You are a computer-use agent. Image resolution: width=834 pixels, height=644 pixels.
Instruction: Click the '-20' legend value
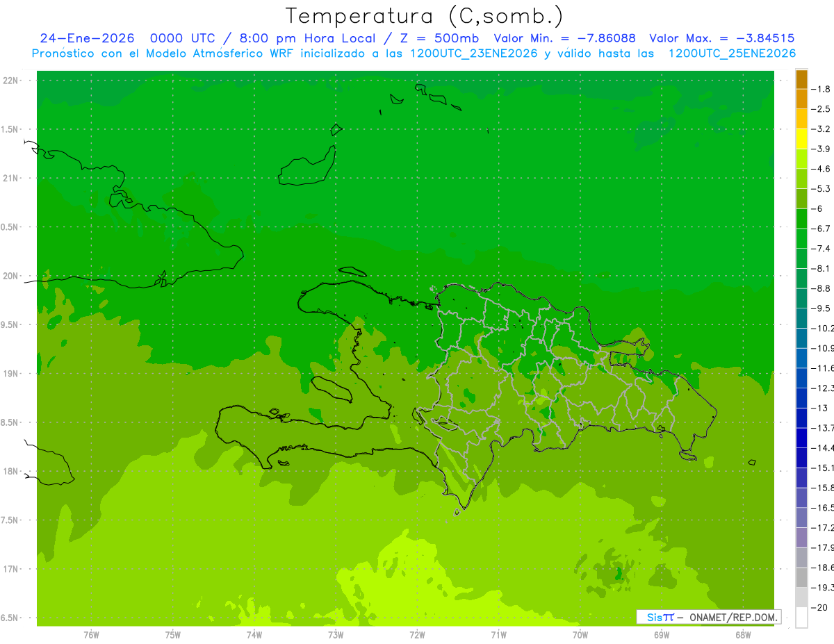pos(821,607)
